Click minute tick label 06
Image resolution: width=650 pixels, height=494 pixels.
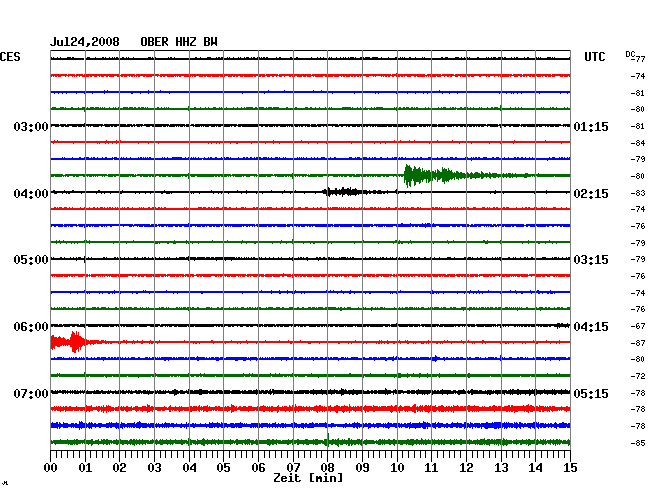(258, 467)
